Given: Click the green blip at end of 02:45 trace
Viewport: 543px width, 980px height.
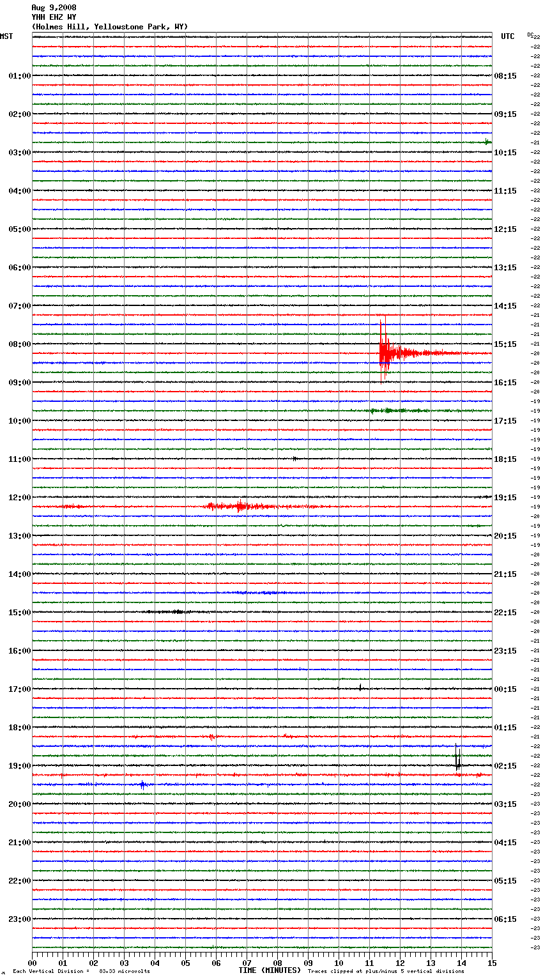Looking at the screenshot, I should coord(487,142).
